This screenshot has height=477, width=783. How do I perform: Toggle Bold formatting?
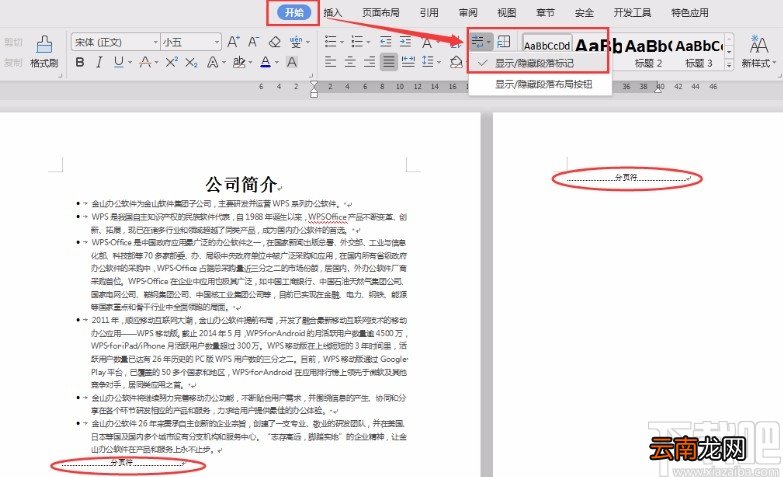pyautogui.click(x=79, y=62)
